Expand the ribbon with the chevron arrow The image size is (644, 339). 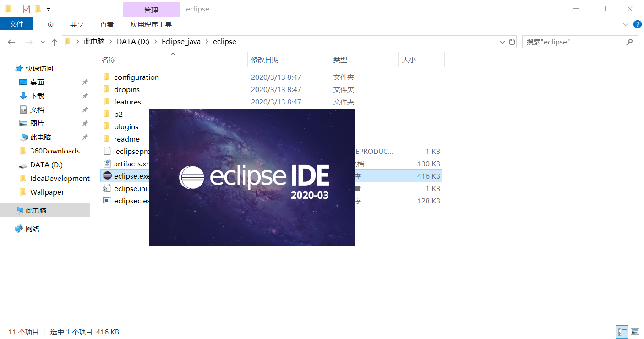coord(626,24)
